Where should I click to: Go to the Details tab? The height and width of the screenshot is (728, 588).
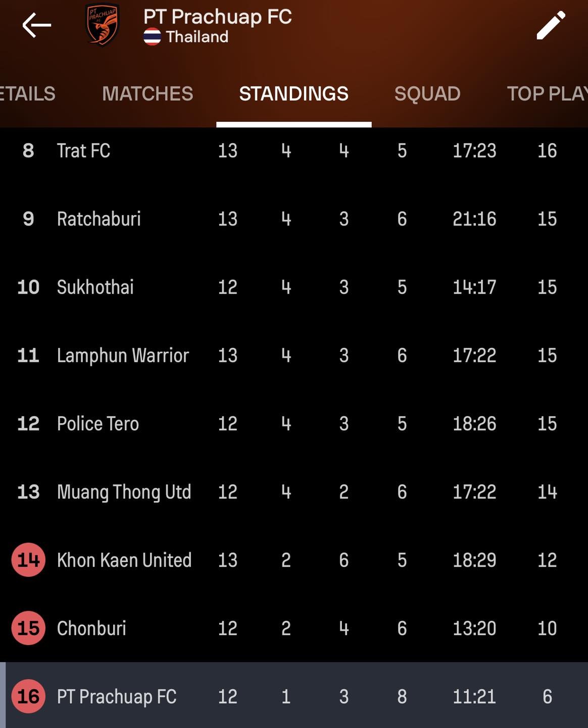28,94
